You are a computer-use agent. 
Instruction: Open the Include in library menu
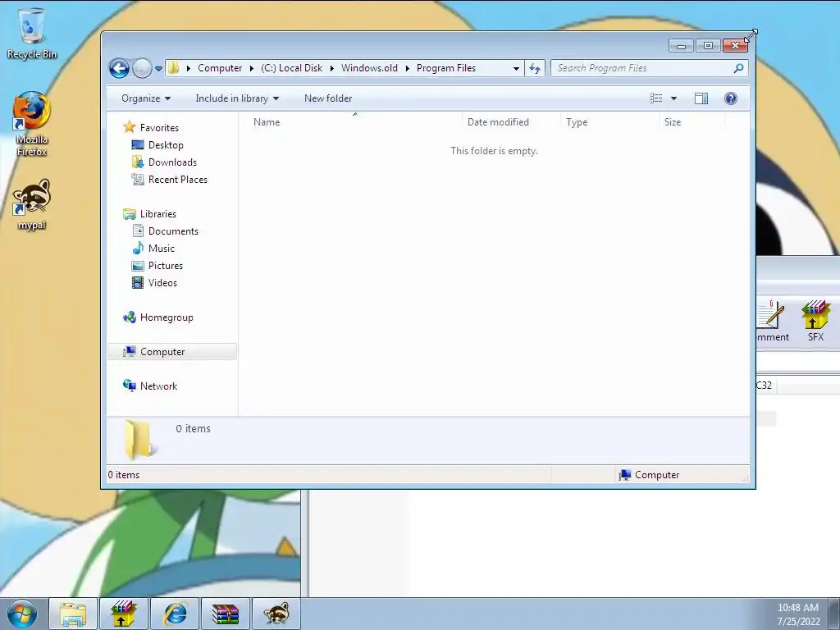pyautogui.click(x=237, y=98)
